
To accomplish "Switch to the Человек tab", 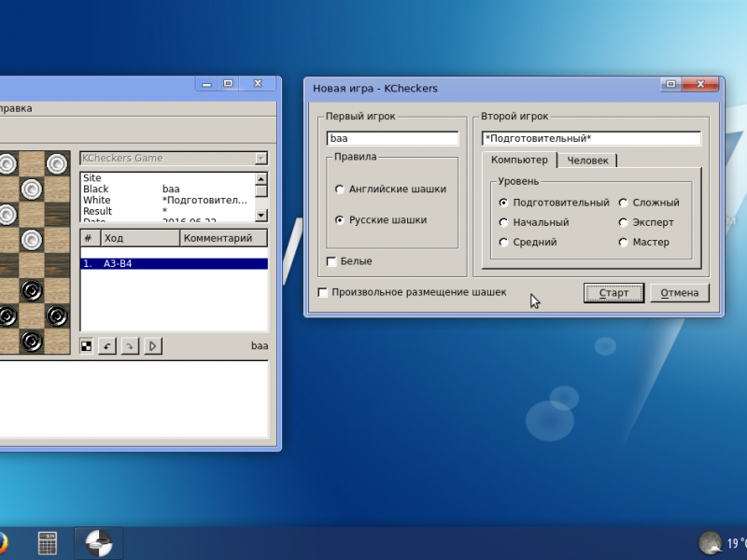I will coord(587,161).
